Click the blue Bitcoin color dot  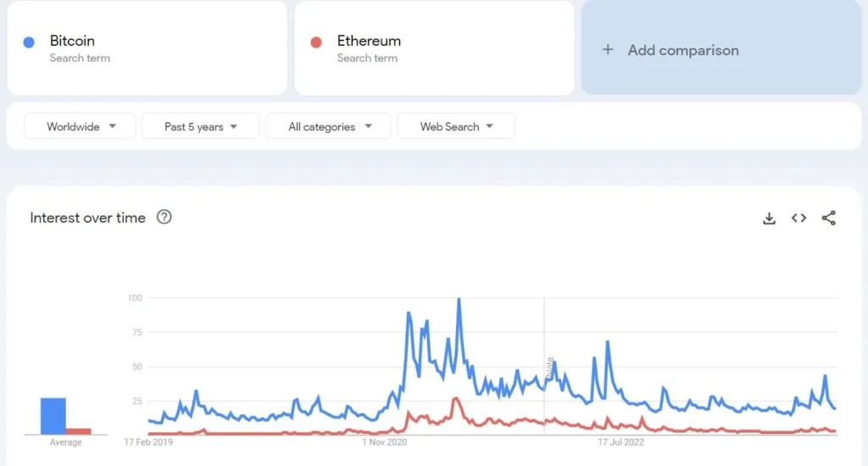click(x=29, y=42)
